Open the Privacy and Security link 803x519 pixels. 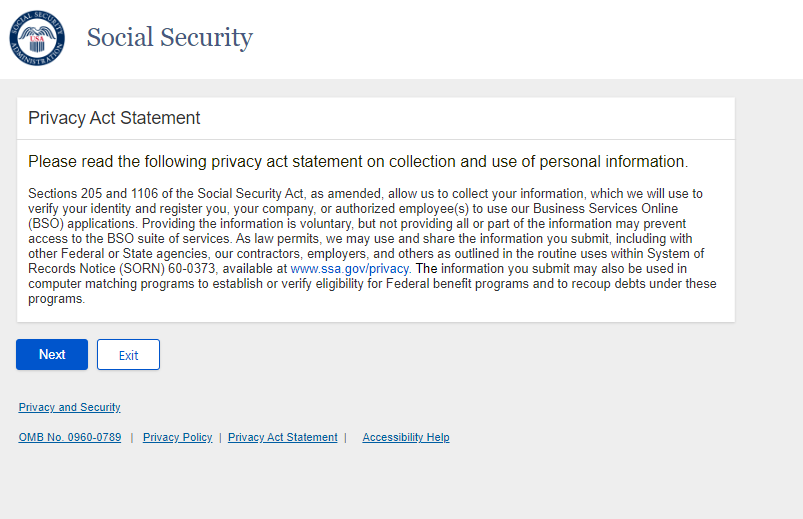(69, 407)
